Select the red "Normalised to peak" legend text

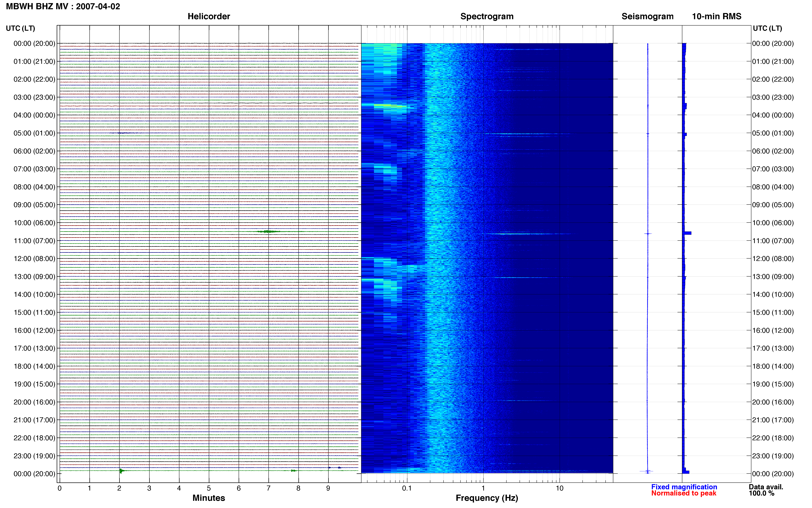click(x=684, y=493)
